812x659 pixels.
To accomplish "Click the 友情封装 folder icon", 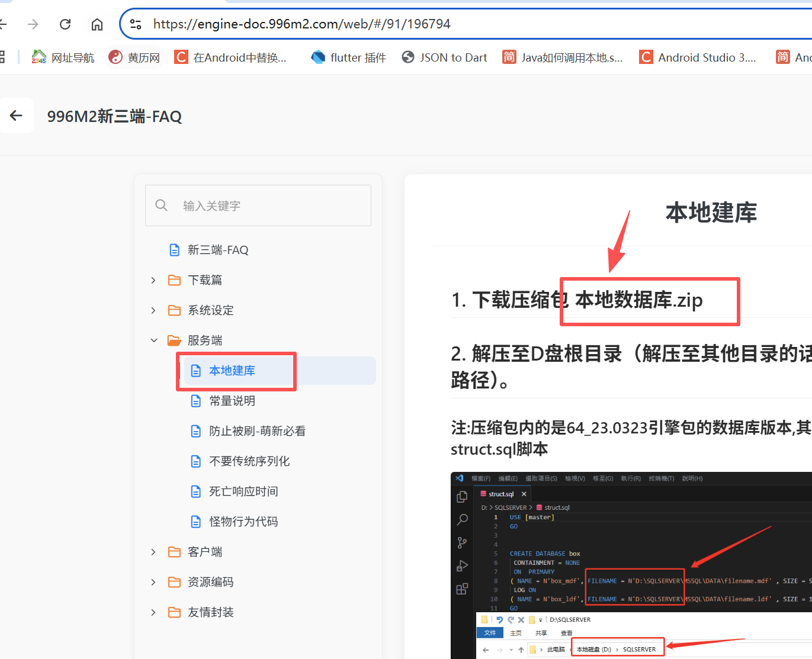I will (174, 612).
